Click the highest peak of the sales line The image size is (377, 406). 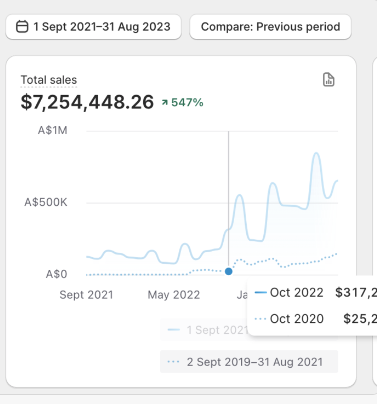tap(316, 153)
